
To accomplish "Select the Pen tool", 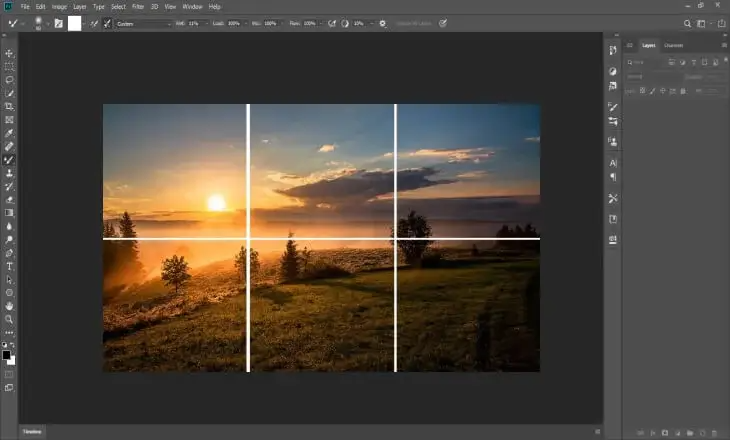I will (9, 253).
